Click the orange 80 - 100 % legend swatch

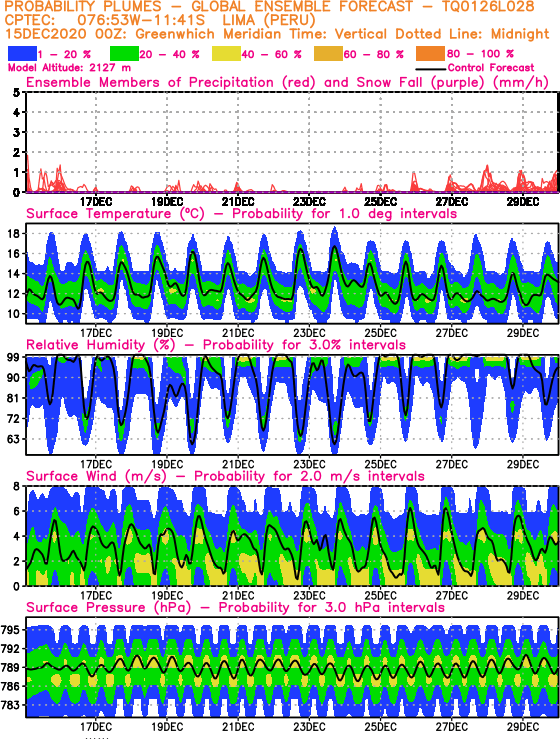click(430, 54)
